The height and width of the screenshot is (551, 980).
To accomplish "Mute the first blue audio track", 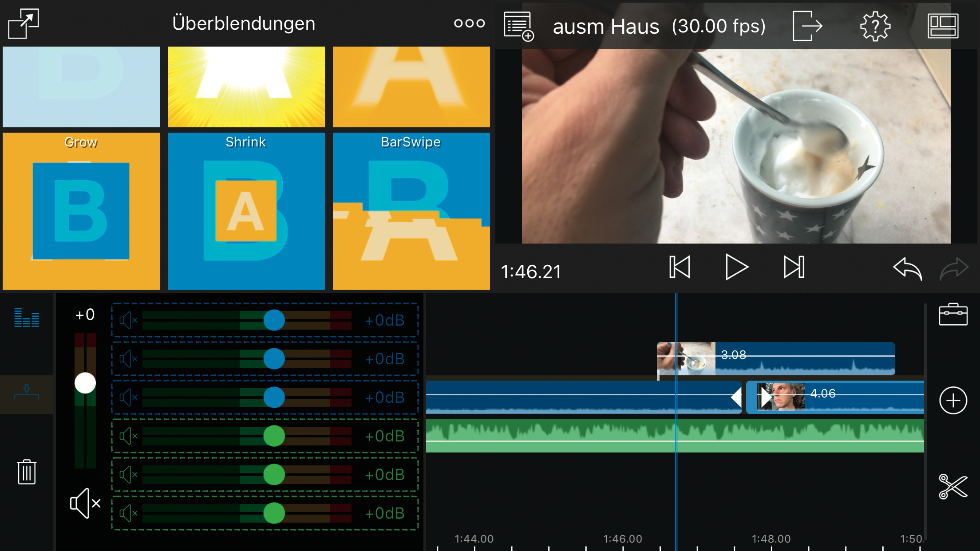I will click(x=129, y=320).
